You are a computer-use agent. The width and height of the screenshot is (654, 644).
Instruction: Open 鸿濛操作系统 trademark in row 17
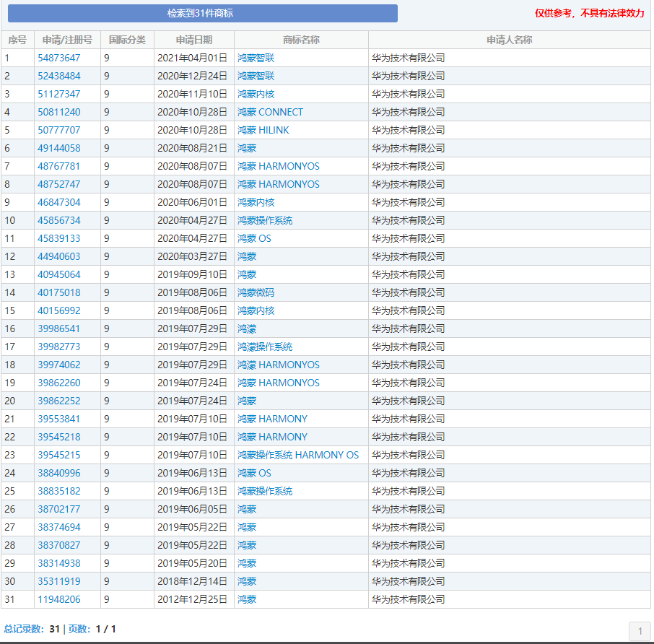(265, 347)
